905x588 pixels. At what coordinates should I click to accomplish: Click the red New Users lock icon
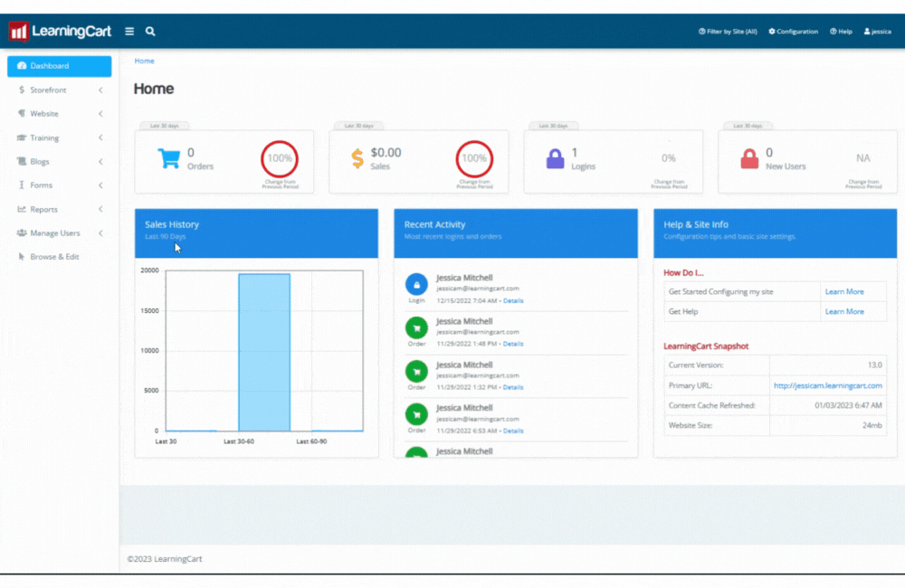(x=749, y=158)
